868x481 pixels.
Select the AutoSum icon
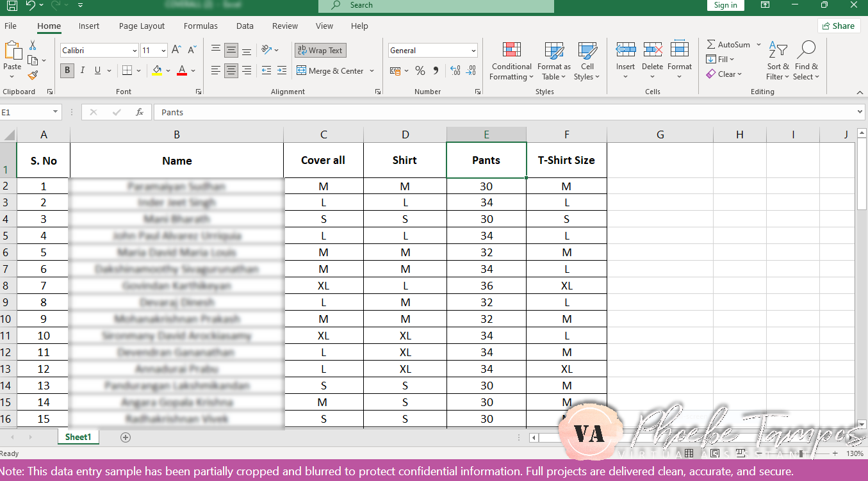(728, 44)
